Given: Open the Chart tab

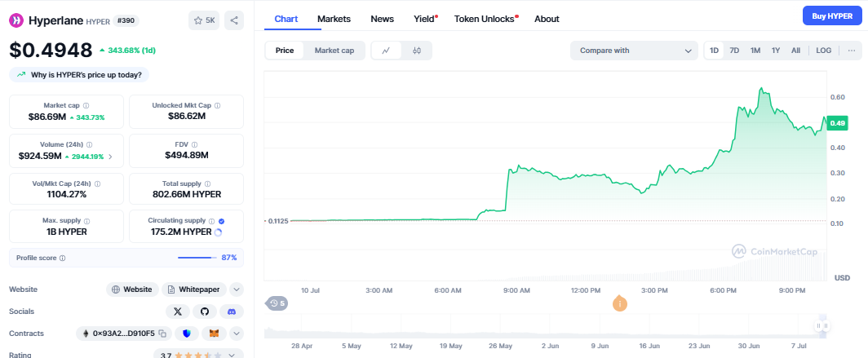Looking at the screenshot, I should [286, 19].
